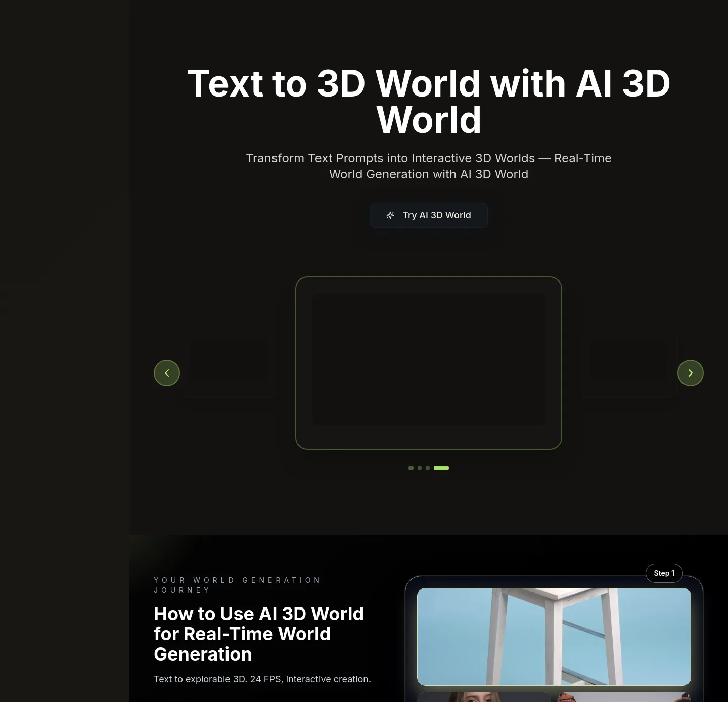Screen dimensions: 728x702
Task: Select the second carousel pagination dot
Action: pyautogui.click(x=420, y=468)
